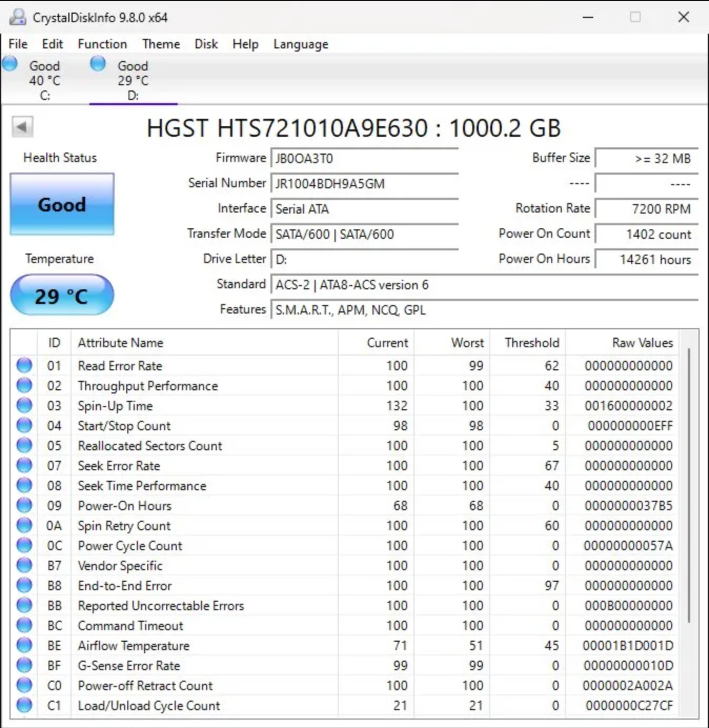709x728 pixels.
Task: Click status orb of Reported Uncorrectable Errors row
Action: (x=24, y=605)
